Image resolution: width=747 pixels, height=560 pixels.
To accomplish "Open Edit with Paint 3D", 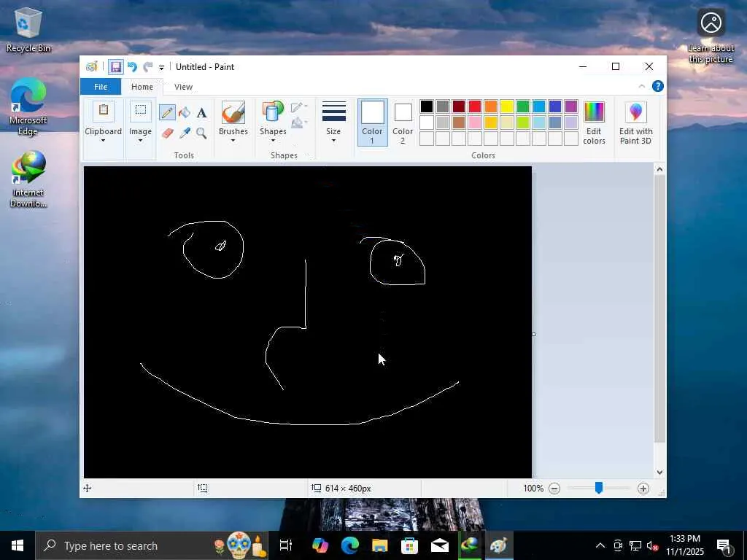I will coord(635,122).
